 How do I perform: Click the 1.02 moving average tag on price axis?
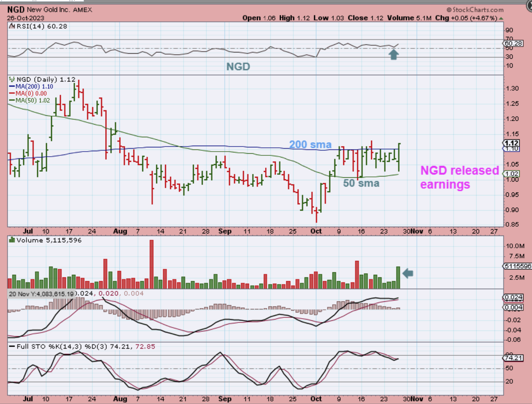(512, 174)
